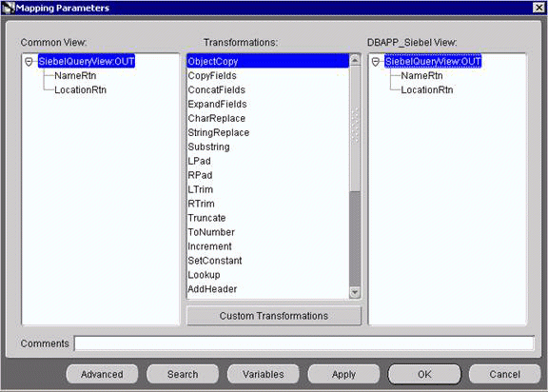Apply the mapping parameters

(343, 374)
